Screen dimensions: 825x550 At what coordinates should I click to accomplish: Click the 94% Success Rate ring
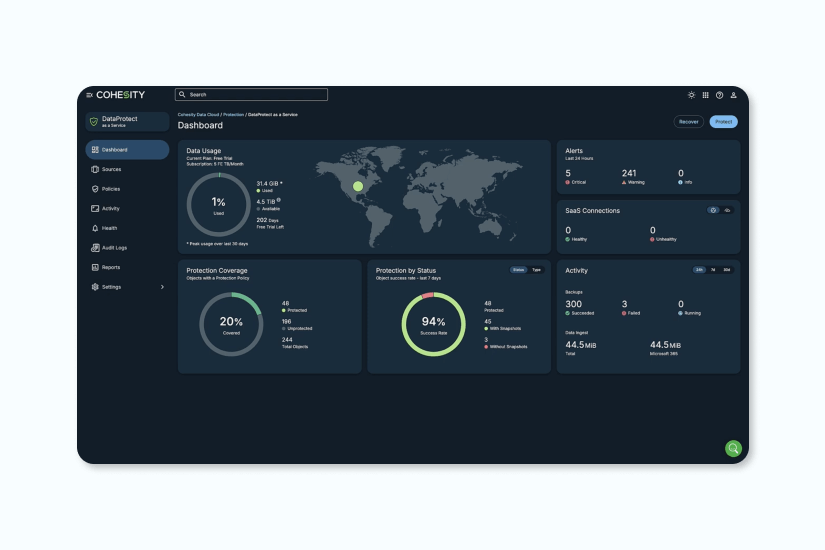pyautogui.click(x=434, y=324)
